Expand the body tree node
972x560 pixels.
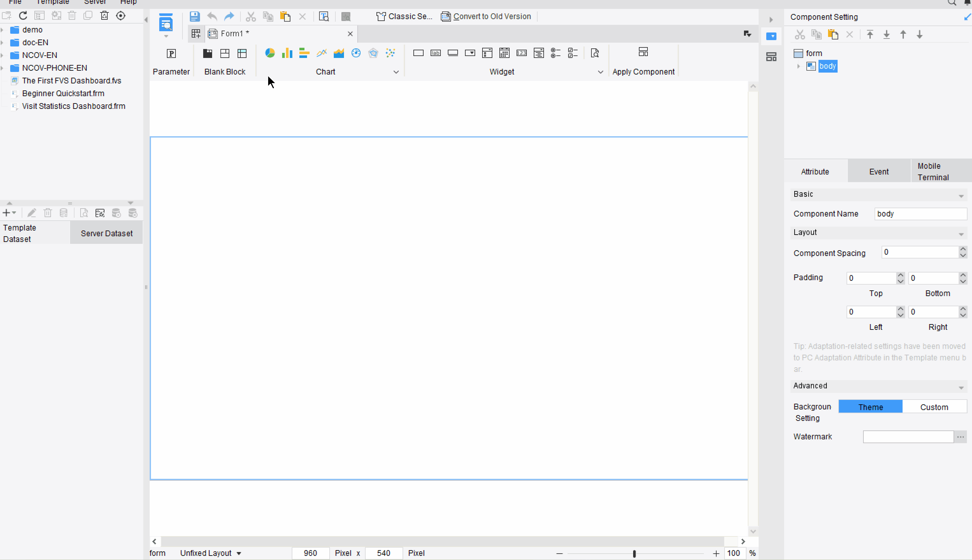(x=798, y=67)
